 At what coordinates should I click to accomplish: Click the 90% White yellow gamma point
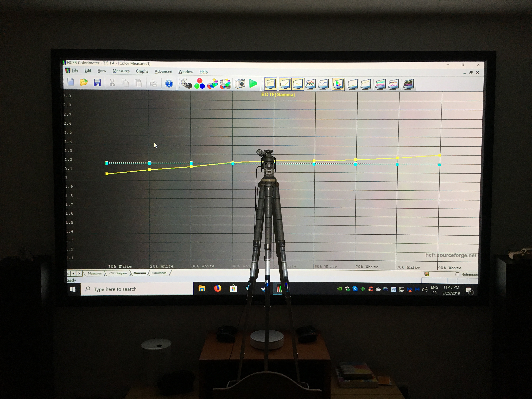[440, 155]
